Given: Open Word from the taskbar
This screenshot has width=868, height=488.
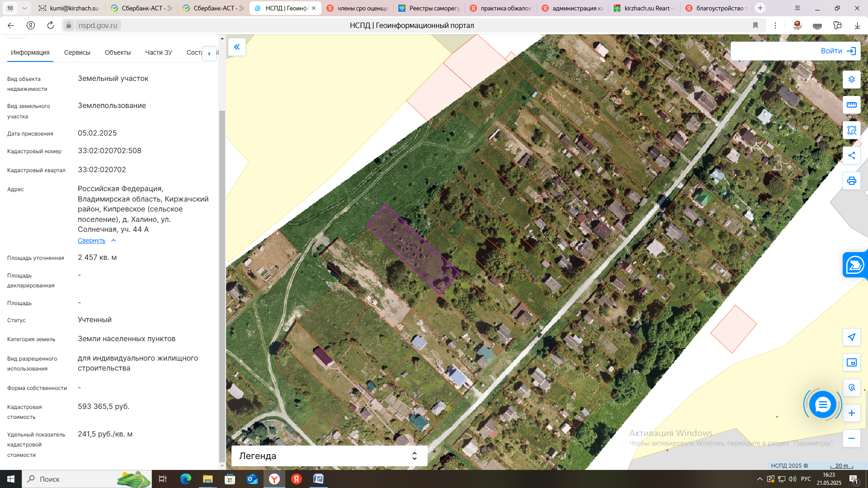Looking at the screenshot, I should tap(318, 479).
